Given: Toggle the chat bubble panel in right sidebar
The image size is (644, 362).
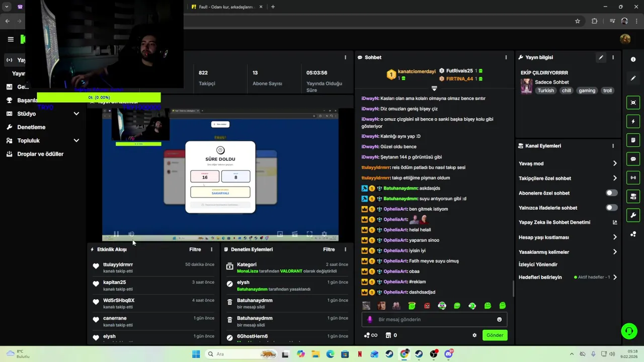Looking at the screenshot, I should [x=633, y=159].
